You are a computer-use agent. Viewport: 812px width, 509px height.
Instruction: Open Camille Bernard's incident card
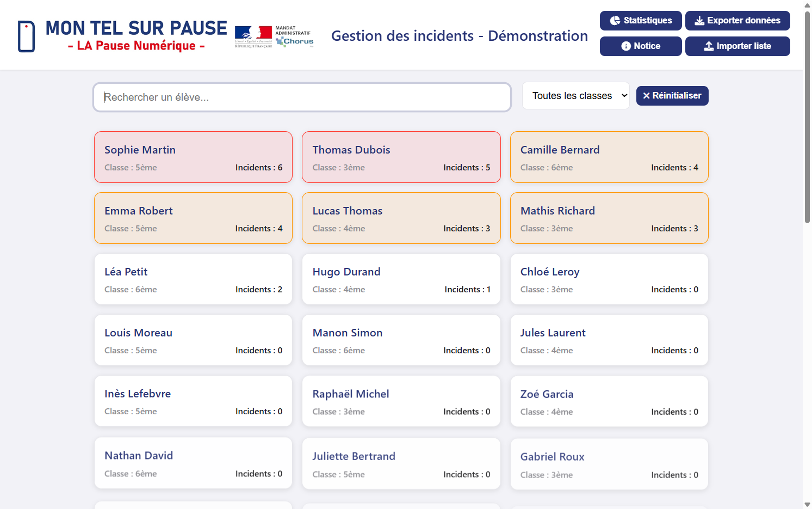[x=609, y=157]
